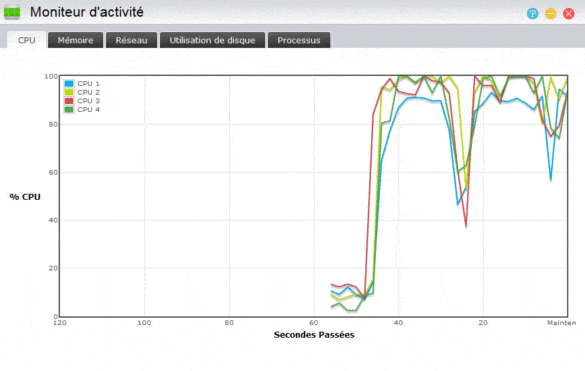Click the blue CPU 1 legend swatch

point(69,84)
